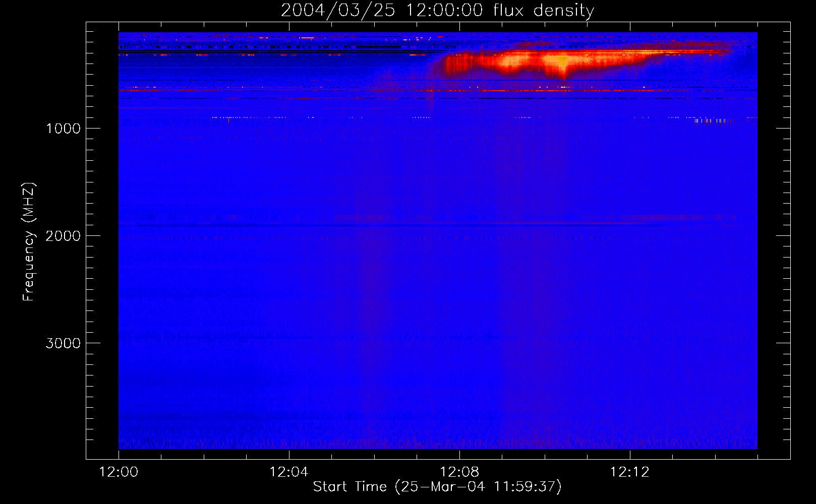Click the 2000 frequency tick label
The width and height of the screenshot is (816, 504).
63,236
